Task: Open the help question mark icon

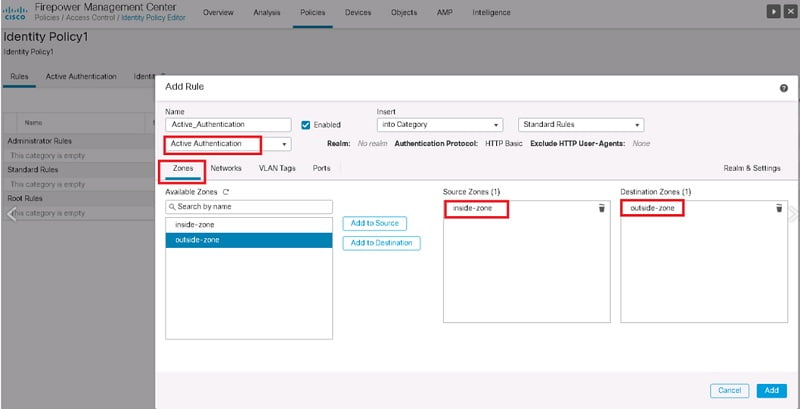Action: coord(783,88)
